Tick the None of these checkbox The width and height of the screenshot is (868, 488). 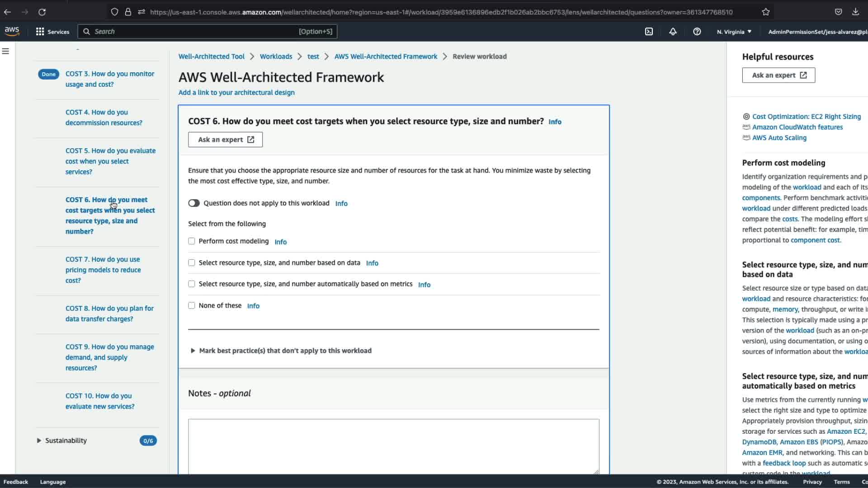(192, 306)
